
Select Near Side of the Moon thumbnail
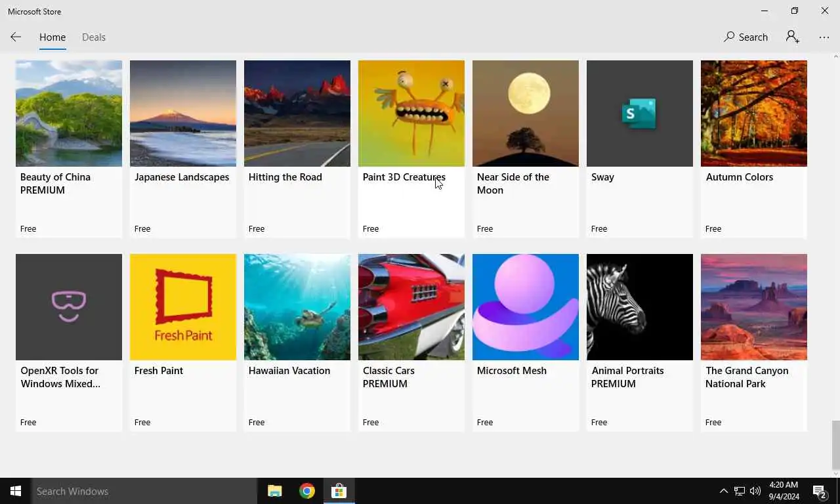click(x=526, y=114)
